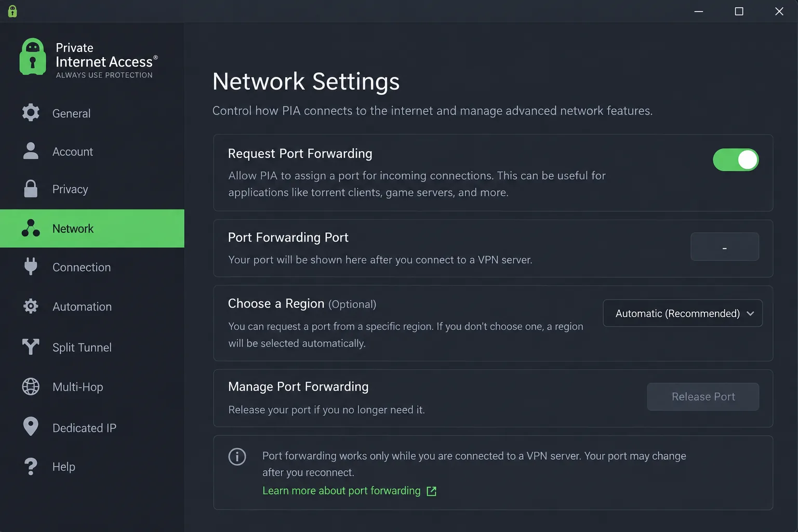Screen dimensions: 798x532
Task: Go to the Dedicated IP tab
Action: (92, 428)
